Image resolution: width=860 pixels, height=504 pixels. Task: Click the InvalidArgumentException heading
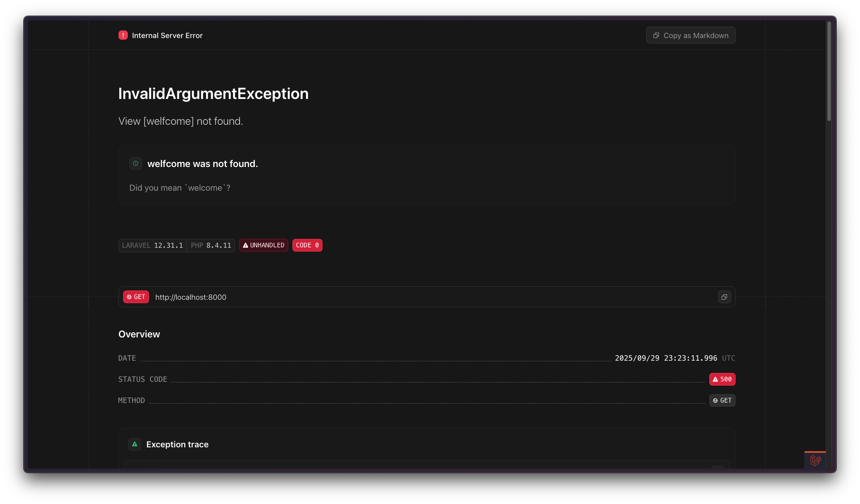213,94
